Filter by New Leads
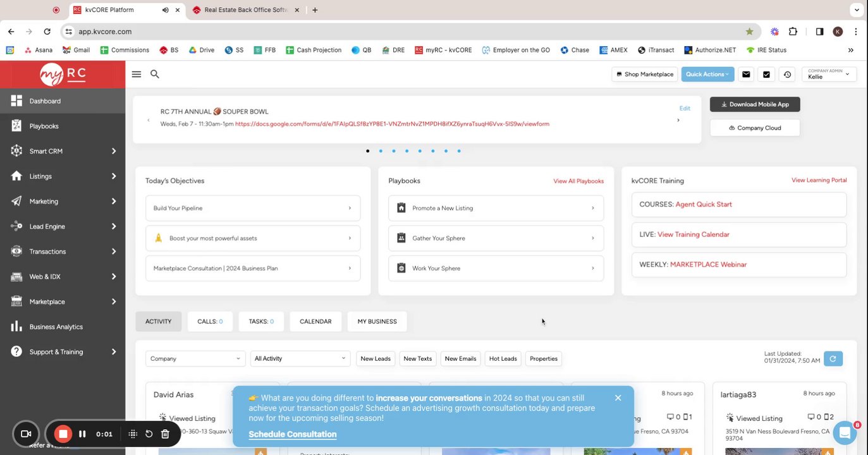The image size is (868, 455). (x=376, y=359)
